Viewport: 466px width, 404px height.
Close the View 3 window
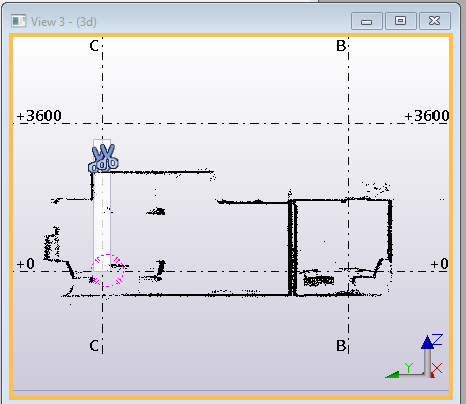click(435, 22)
